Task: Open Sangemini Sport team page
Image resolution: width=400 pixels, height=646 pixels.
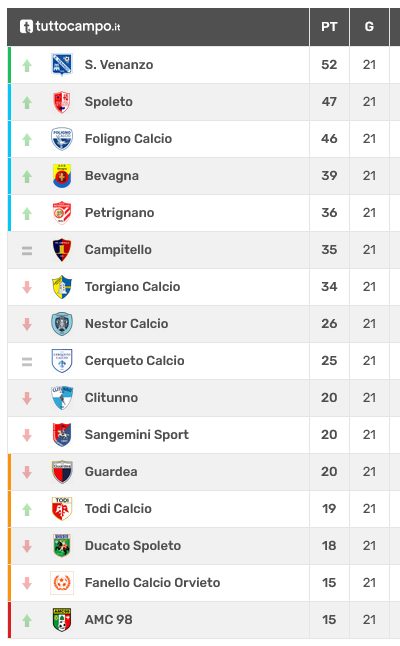Action: 137,435
